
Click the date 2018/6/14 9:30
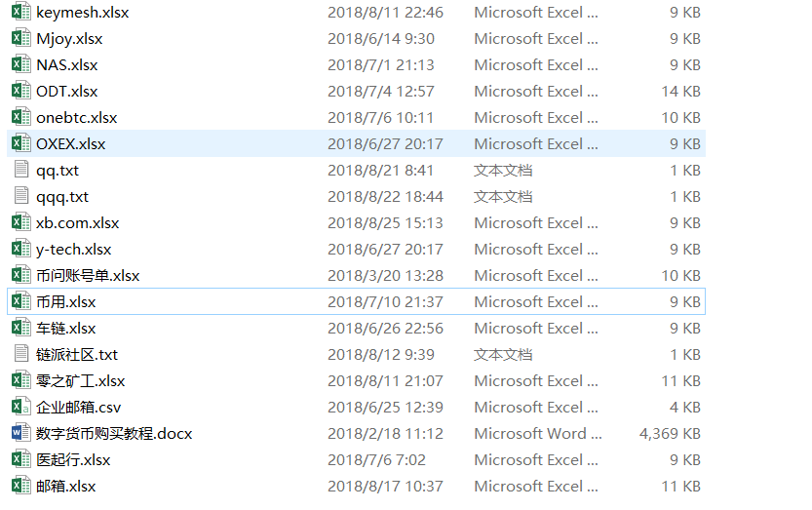(x=380, y=39)
